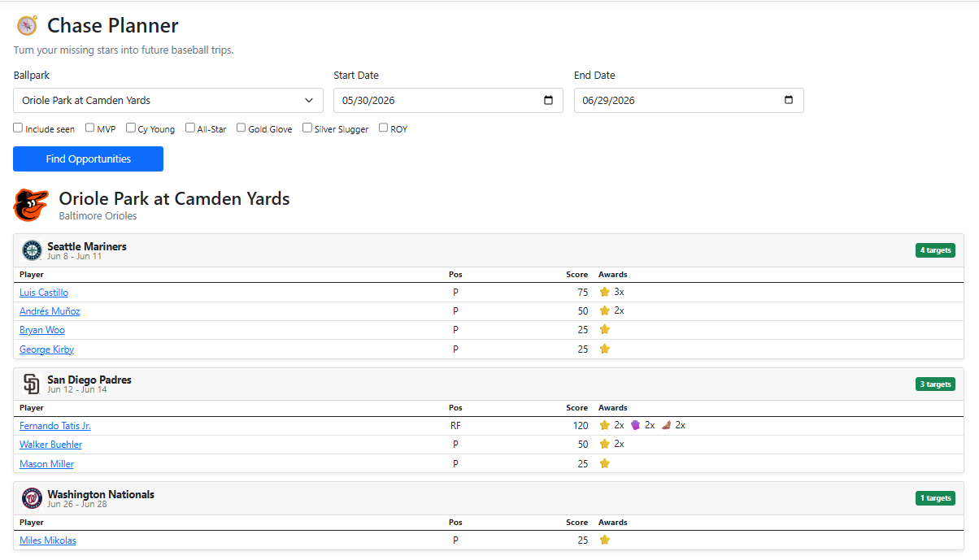Screen dimensions: 979x560
Task: Open Walker Buehler player link
Action: click(x=50, y=445)
